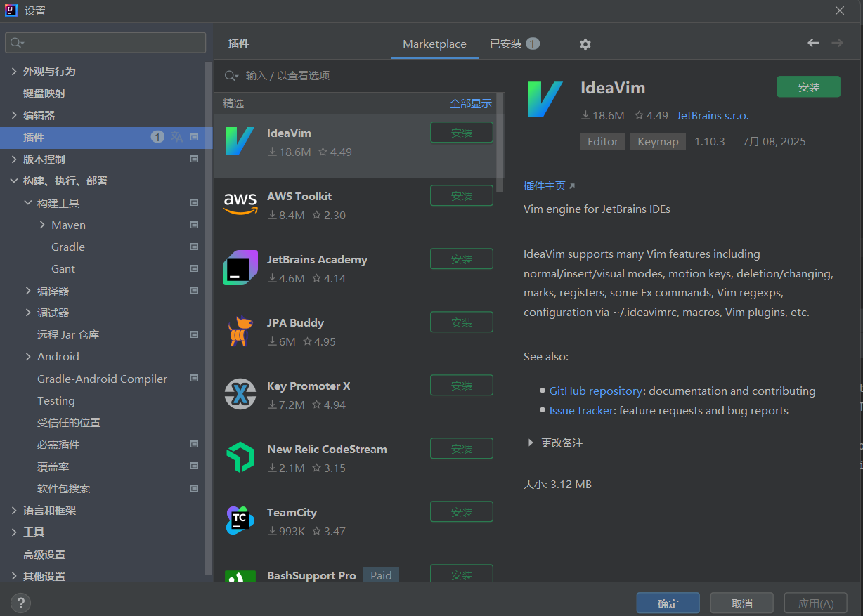Click large IdeaVim logo in details pane

545,99
